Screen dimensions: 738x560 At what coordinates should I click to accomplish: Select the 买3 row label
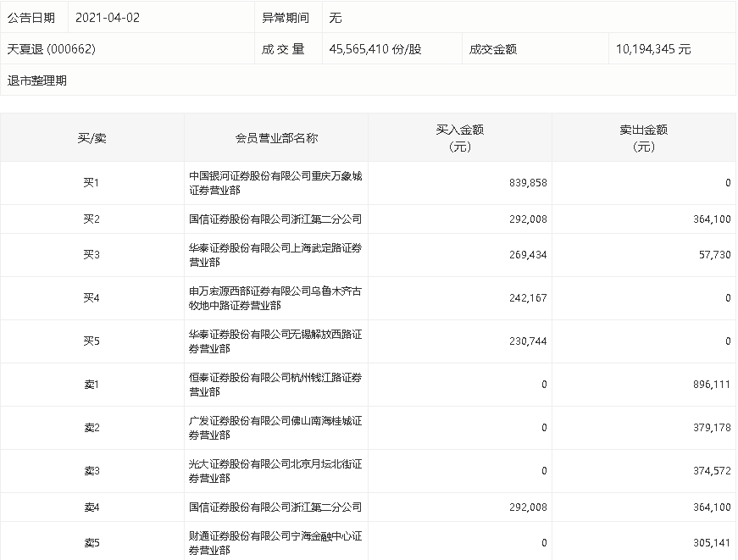92,255
